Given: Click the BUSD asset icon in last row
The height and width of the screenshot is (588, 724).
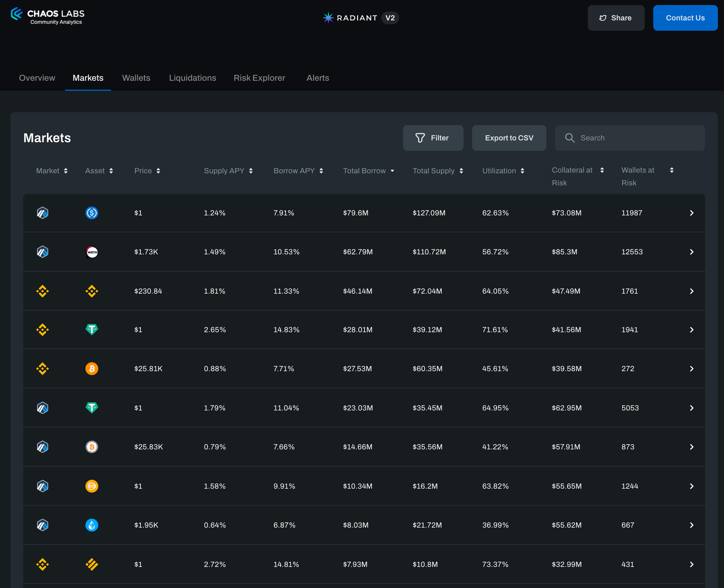Looking at the screenshot, I should pos(92,564).
